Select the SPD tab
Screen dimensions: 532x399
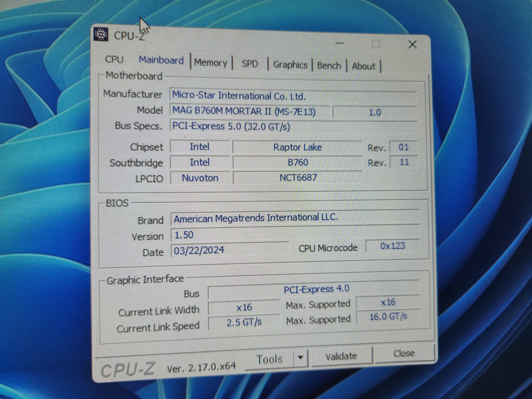point(250,63)
